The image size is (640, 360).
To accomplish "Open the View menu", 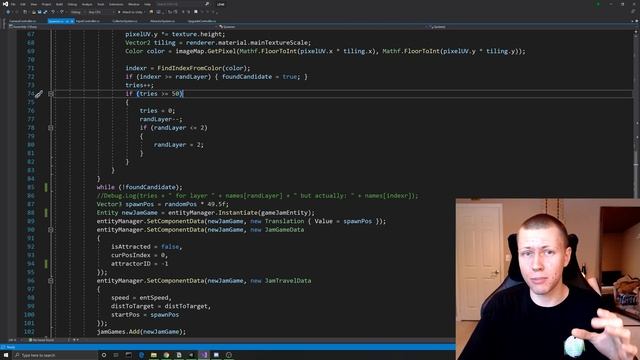I will click(x=34, y=4).
